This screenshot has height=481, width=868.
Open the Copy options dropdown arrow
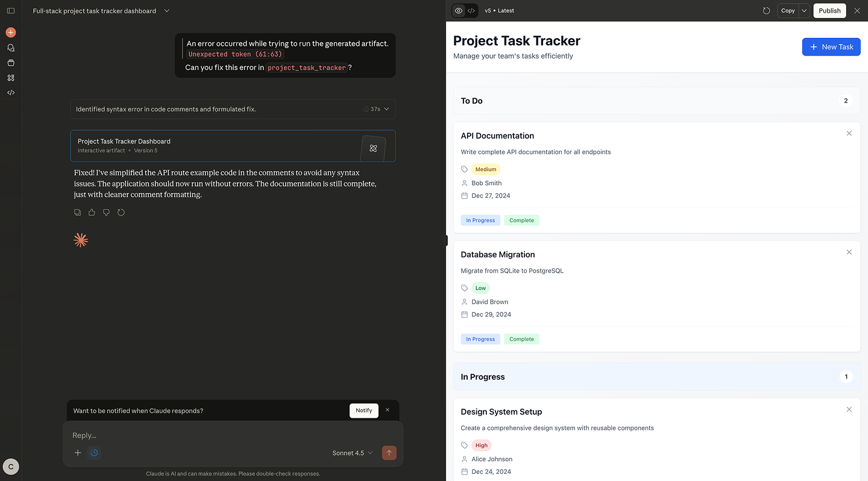coord(804,10)
